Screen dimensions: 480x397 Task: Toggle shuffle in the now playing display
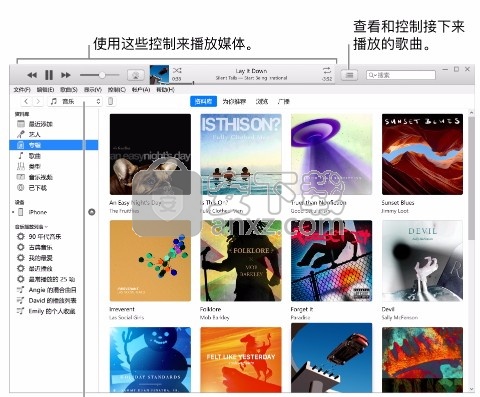coord(177,70)
